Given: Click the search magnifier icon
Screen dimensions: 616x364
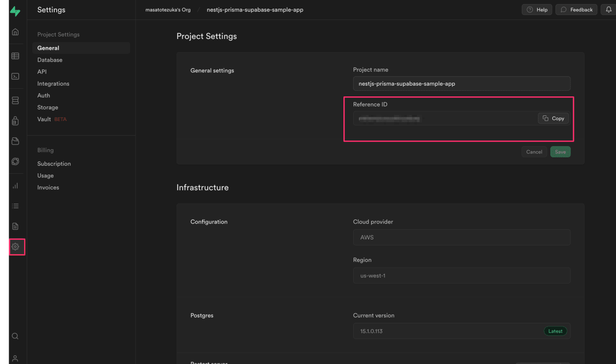Looking at the screenshot, I should (15, 336).
